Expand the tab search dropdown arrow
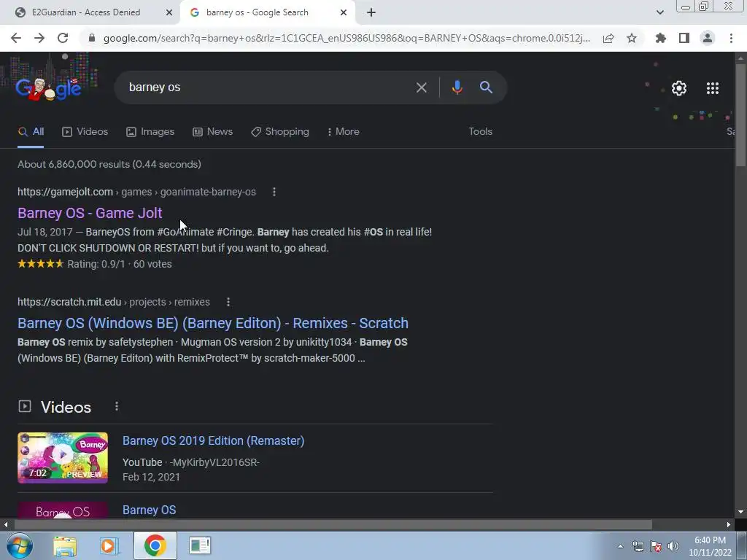747x560 pixels. pos(659,13)
